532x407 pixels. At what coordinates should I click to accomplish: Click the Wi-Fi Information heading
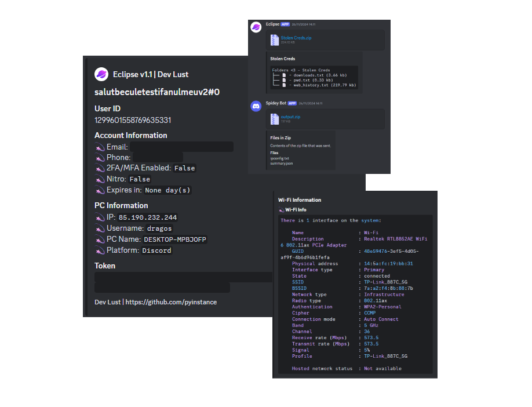[300, 200]
